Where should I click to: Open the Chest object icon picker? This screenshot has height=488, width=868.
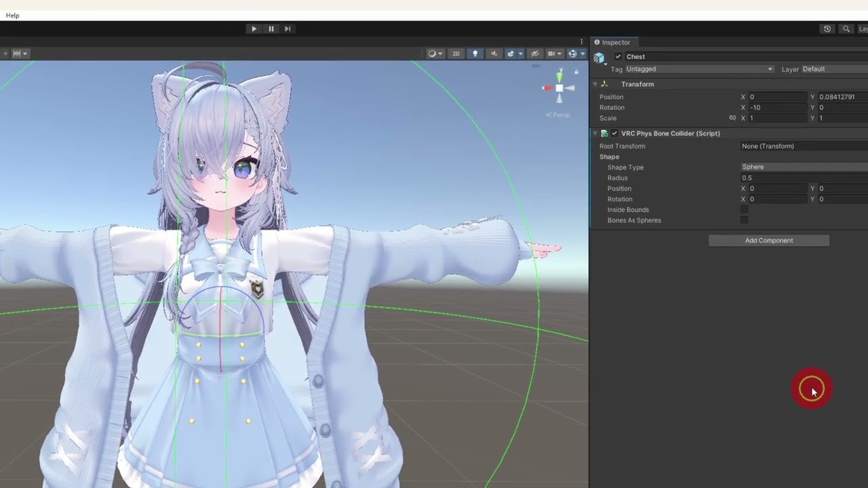coord(599,58)
